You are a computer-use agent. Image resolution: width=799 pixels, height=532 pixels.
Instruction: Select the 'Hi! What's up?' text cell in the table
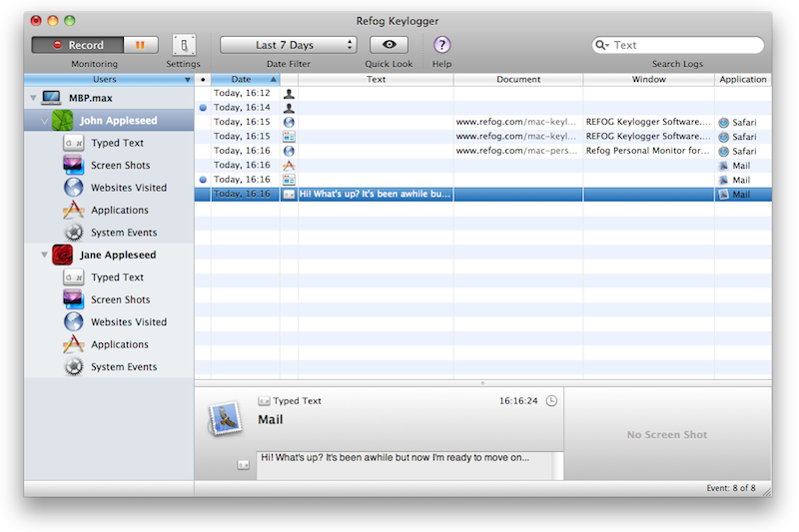point(376,194)
